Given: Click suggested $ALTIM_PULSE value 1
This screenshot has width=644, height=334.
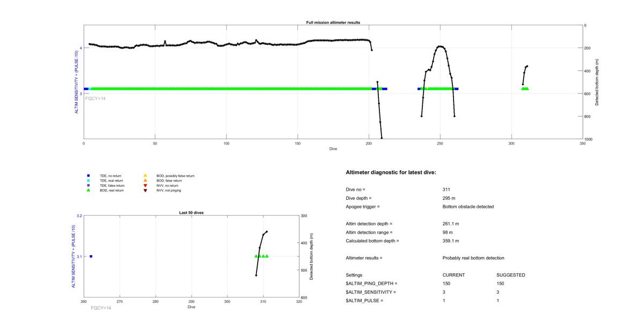Looking at the screenshot, I should (498, 301).
